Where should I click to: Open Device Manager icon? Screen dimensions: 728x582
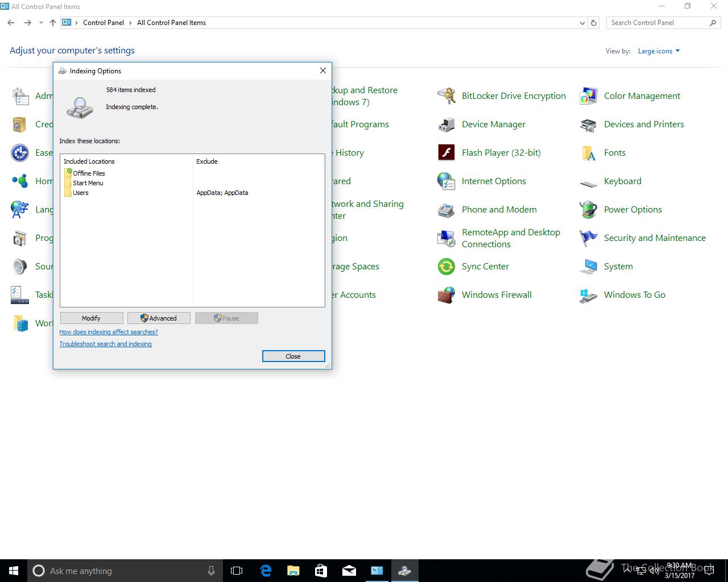(446, 124)
